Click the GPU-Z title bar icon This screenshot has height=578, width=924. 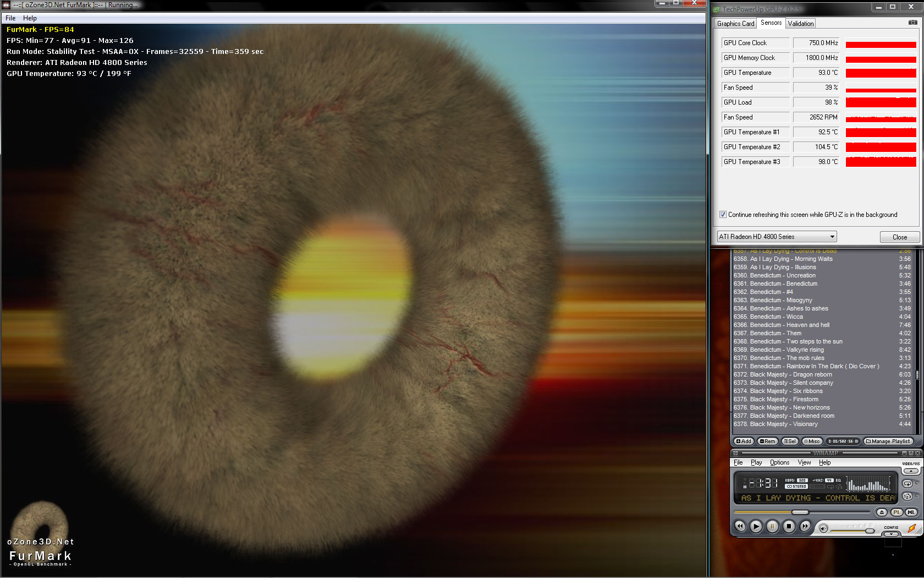tap(717, 9)
